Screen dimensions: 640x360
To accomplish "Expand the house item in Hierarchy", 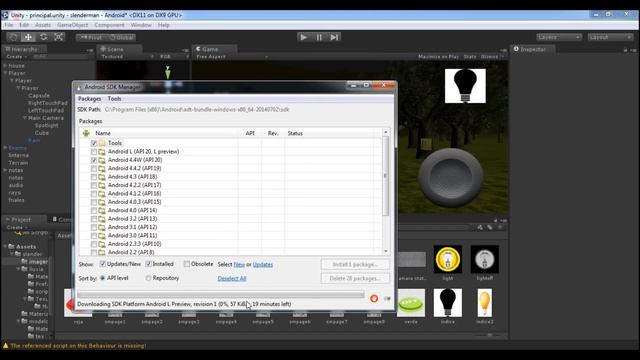I will tap(5, 66).
